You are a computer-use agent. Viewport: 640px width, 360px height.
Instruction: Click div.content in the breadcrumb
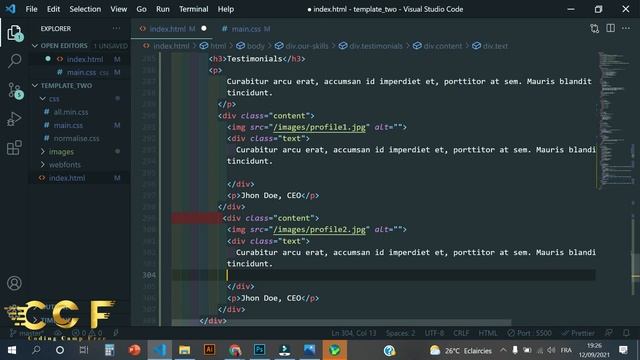(442, 46)
